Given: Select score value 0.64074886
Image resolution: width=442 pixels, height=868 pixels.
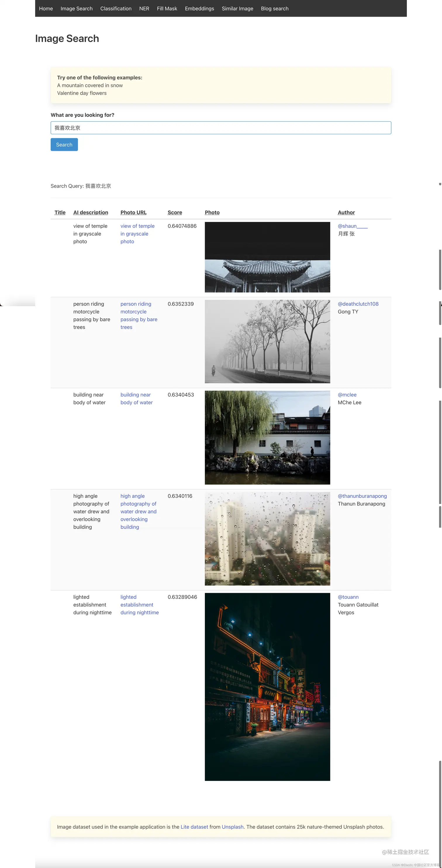Looking at the screenshot, I should [182, 226].
